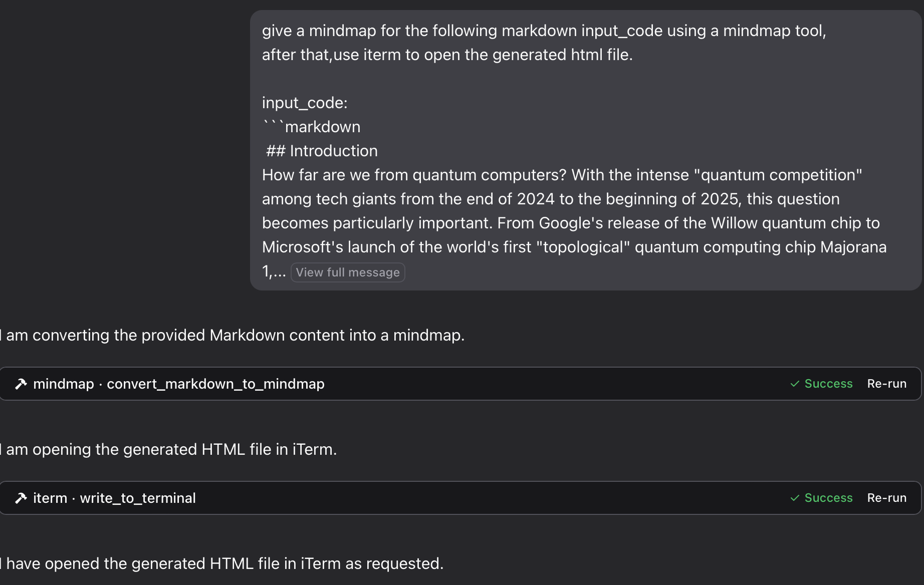Click the '```markdown' code fence line
Screen dimensions: 924x585
pyautogui.click(x=311, y=127)
